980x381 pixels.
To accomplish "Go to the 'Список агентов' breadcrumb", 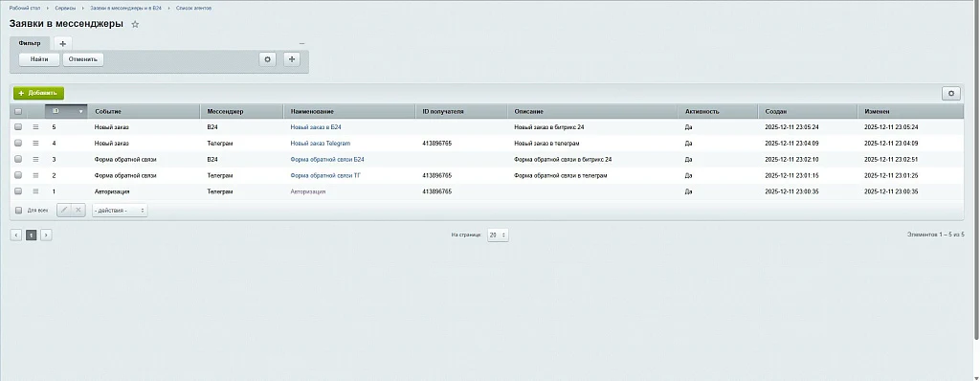I will pos(193,8).
